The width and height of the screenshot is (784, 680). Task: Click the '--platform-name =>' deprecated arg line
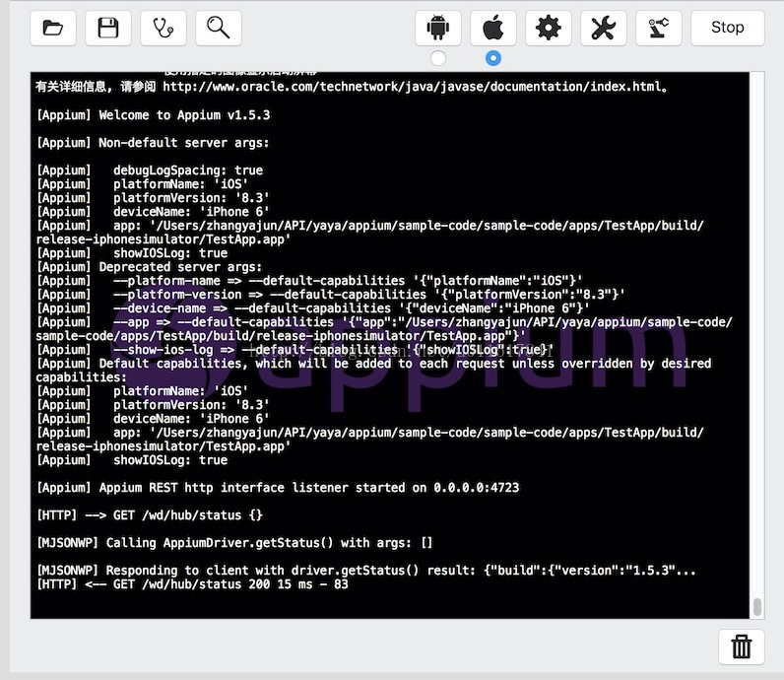tap(309, 281)
